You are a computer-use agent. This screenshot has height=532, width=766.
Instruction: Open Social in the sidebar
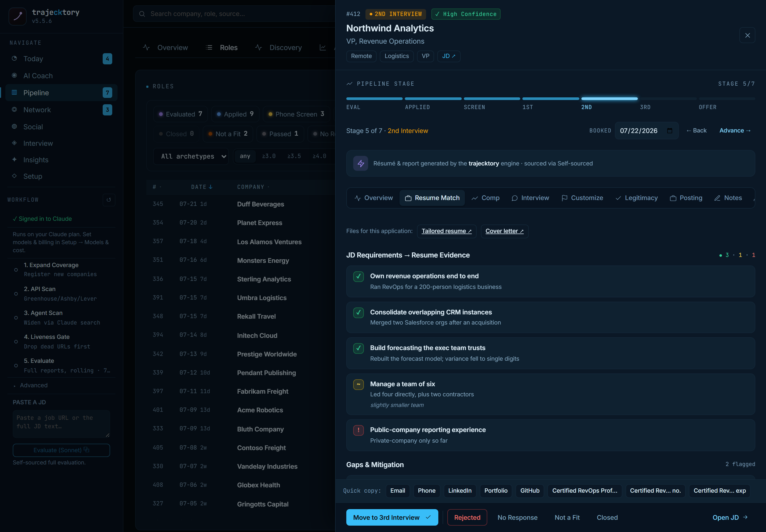(x=61, y=127)
